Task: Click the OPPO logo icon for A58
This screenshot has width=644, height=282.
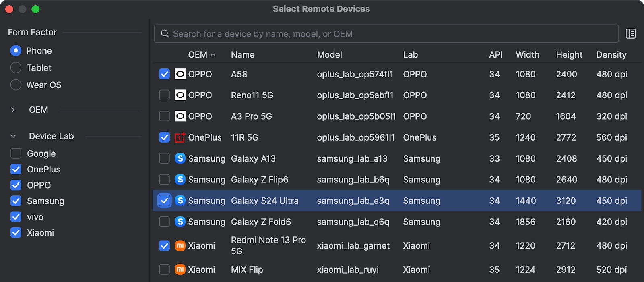Action: pos(180,74)
